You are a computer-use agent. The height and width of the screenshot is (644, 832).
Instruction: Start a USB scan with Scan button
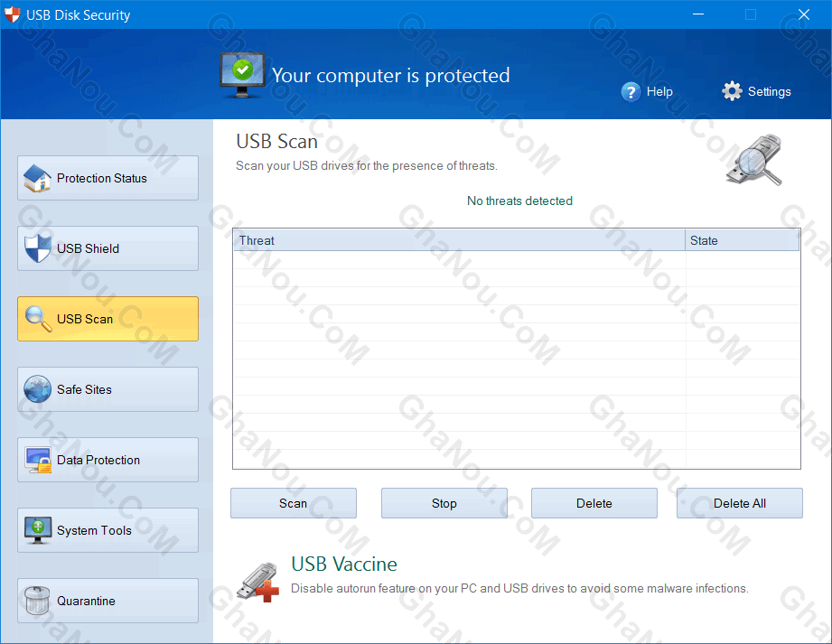[x=294, y=503]
